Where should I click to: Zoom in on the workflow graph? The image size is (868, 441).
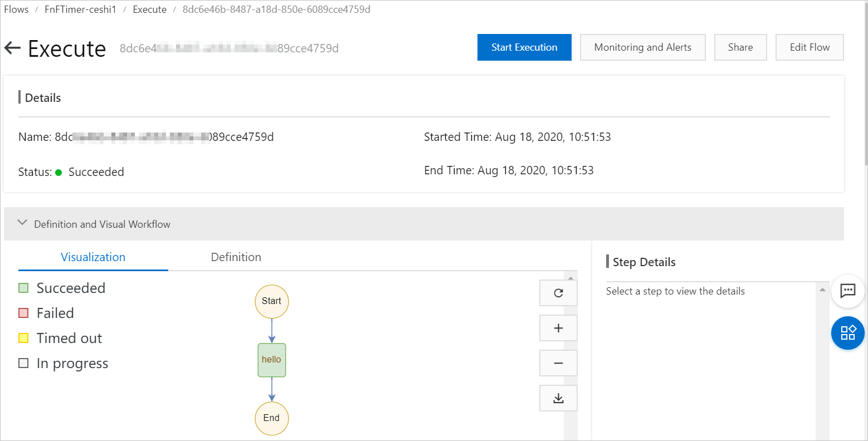(x=558, y=328)
